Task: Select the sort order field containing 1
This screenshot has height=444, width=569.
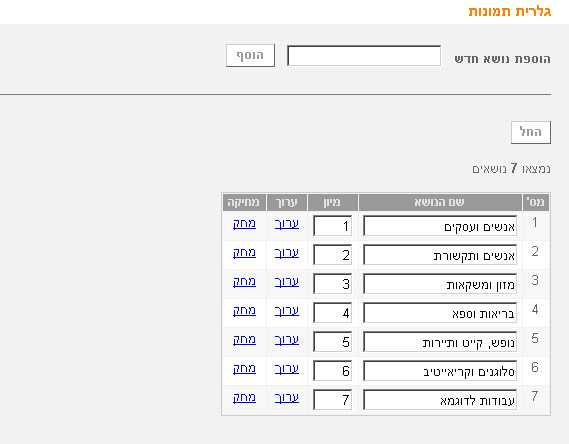Action: 332,226
